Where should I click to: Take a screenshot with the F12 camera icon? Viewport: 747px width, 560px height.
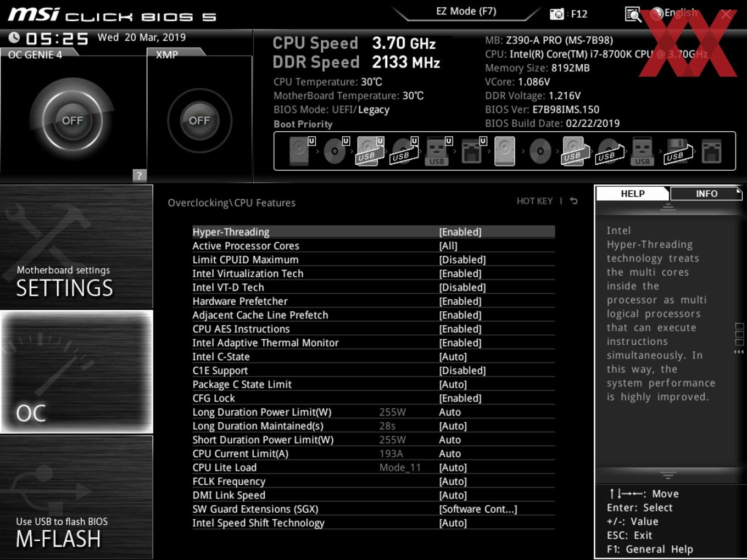(x=557, y=14)
